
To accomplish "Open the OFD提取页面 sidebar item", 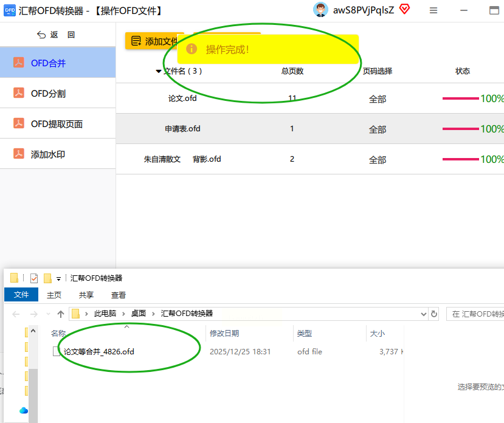I will click(x=58, y=124).
